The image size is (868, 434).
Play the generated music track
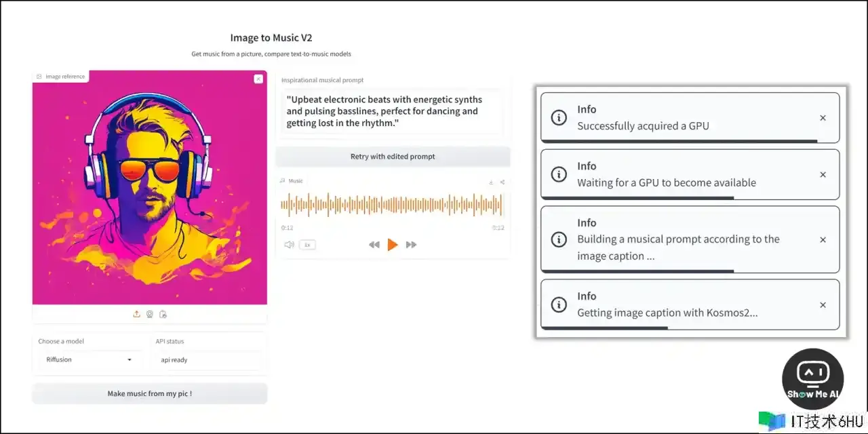click(x=392, y=245)
